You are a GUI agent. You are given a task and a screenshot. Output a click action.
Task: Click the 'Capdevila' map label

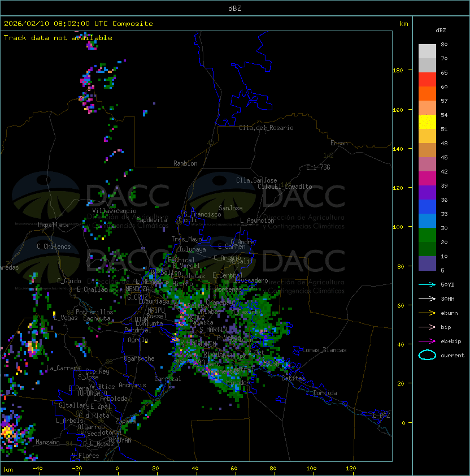pos(152,220)
